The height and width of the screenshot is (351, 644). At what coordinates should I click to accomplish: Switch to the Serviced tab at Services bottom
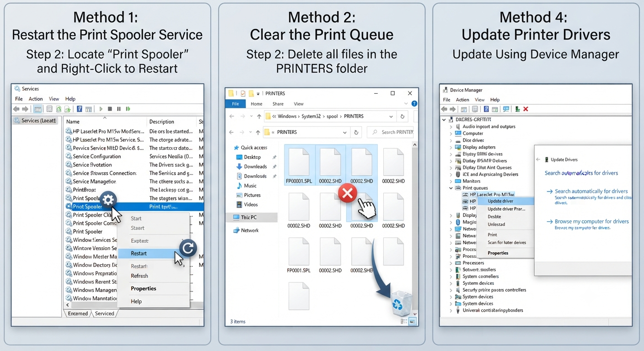(105, 314)
